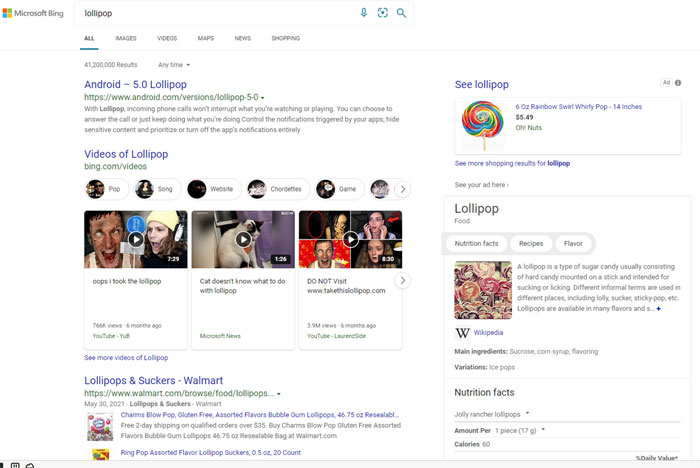Open Android – 5.0 Lollipop result

(135, 84)
